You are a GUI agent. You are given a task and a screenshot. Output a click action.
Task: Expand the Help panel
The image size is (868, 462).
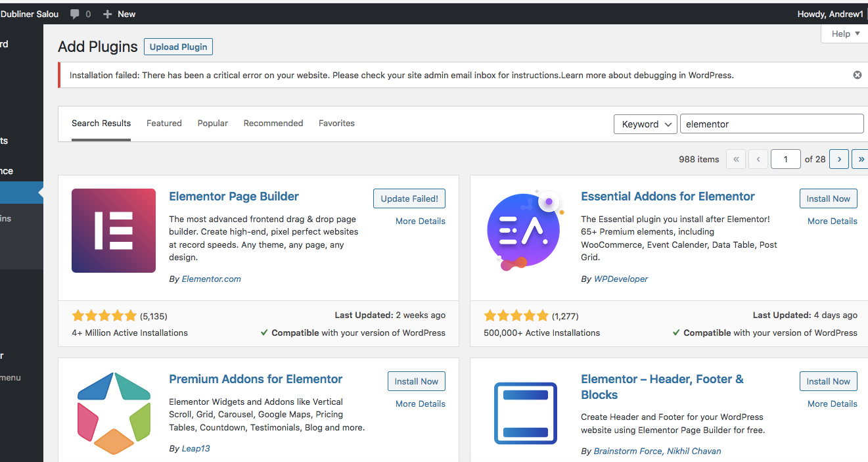click(x=845, y=34)
